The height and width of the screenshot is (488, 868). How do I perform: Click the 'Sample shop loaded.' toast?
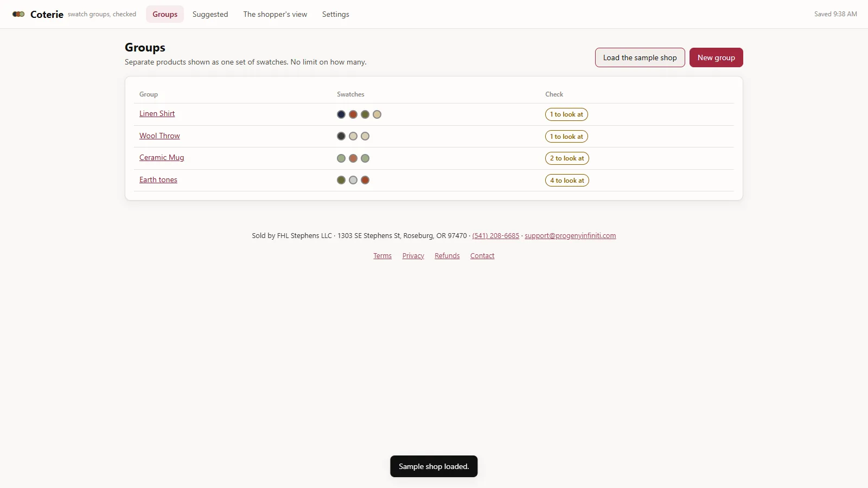click(434, 466)
